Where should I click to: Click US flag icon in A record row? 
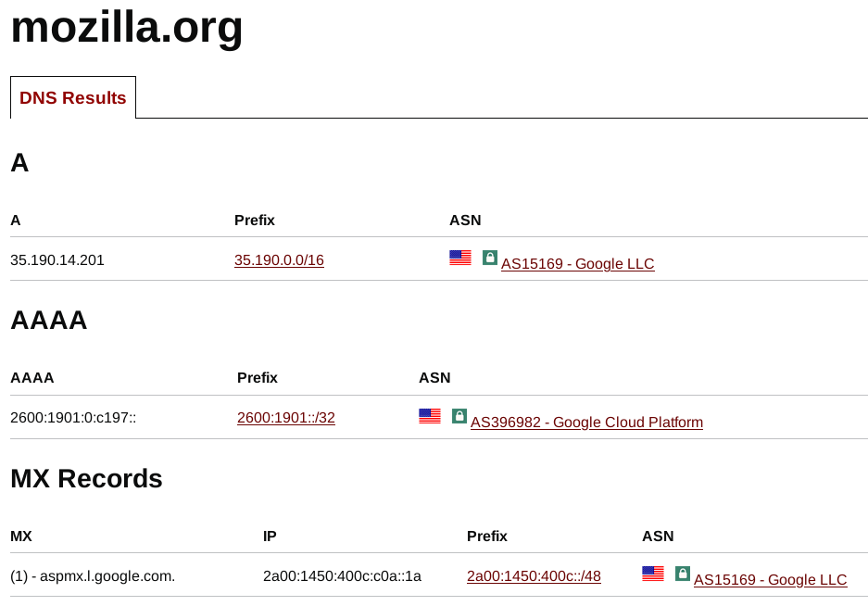[460, 258]
